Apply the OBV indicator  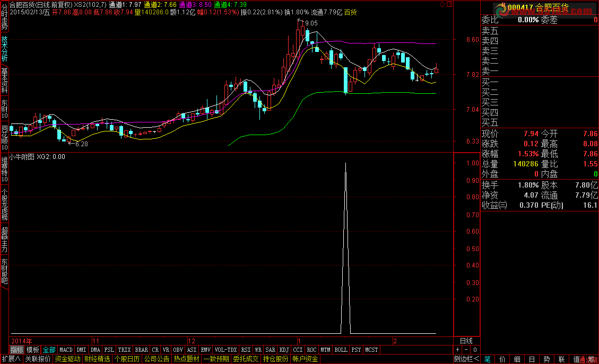point(178,350)
